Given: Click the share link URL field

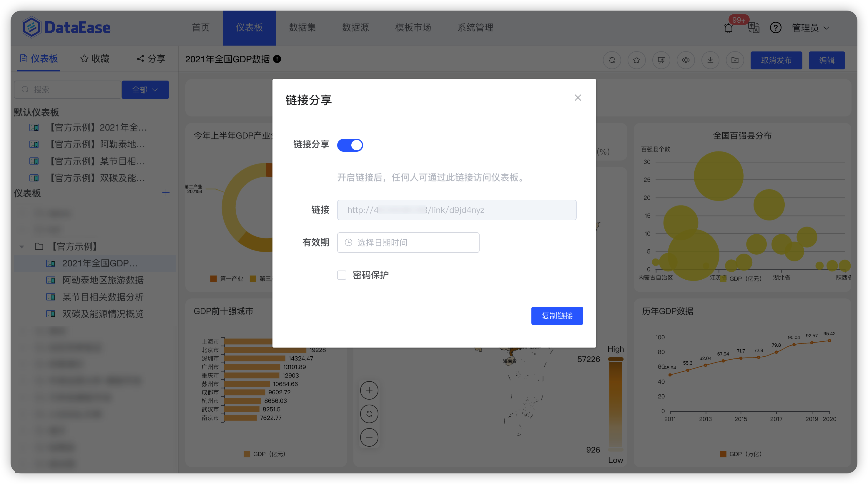Looking at the screenshot, I should 457,210.
